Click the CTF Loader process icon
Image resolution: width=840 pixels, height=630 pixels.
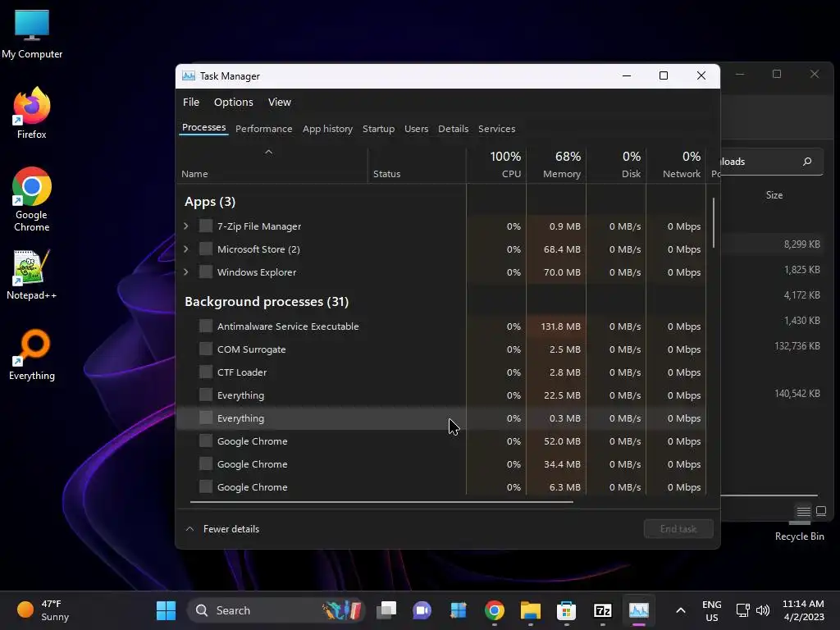tap(206, 372)
